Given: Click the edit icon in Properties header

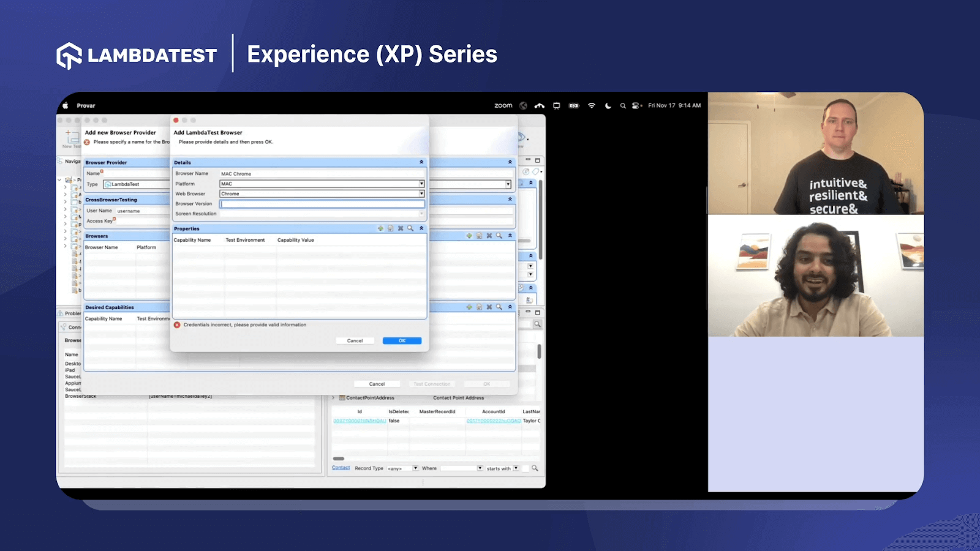Looking at the screenshot, I should pos(390,228).
